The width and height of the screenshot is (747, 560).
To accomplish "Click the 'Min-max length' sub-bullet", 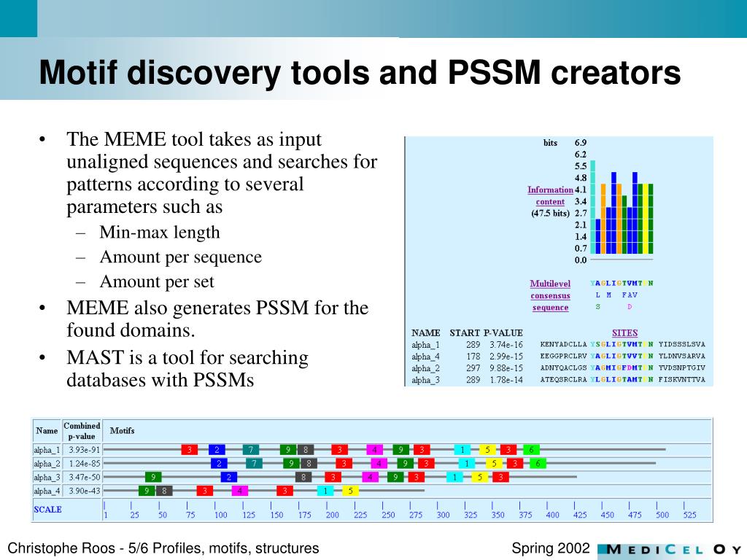I will tap(160, 233).
